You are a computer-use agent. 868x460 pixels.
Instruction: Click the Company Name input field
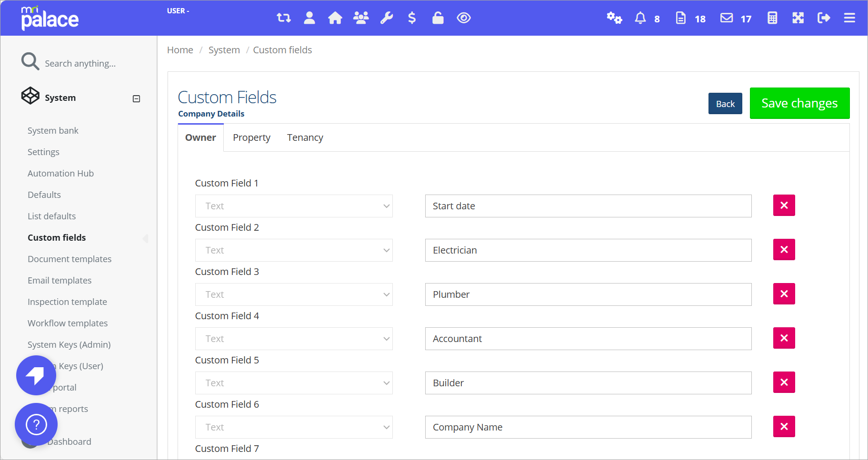tap(588, 427)
